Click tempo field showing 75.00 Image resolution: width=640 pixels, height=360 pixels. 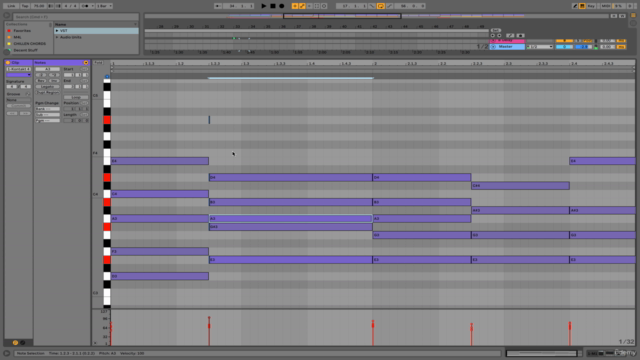[39, 6]
